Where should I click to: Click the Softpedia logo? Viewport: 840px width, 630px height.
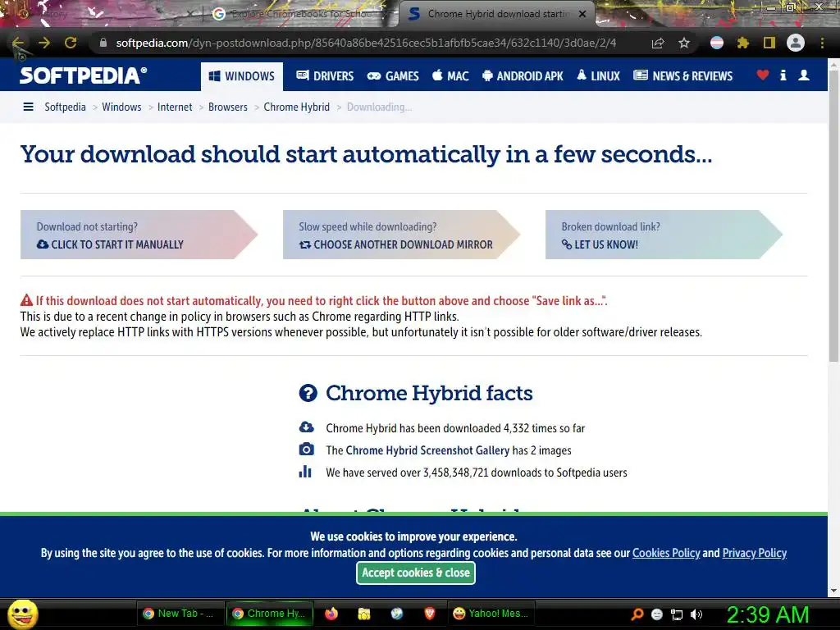(x=83, y=75)
